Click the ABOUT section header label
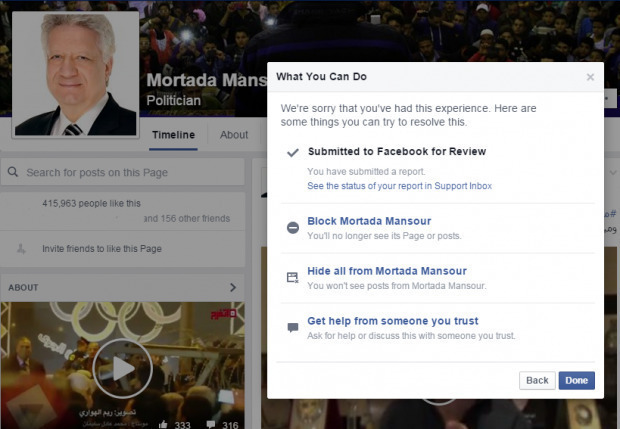Viewport: 620px width, 429px height. (x=23, y=287)
